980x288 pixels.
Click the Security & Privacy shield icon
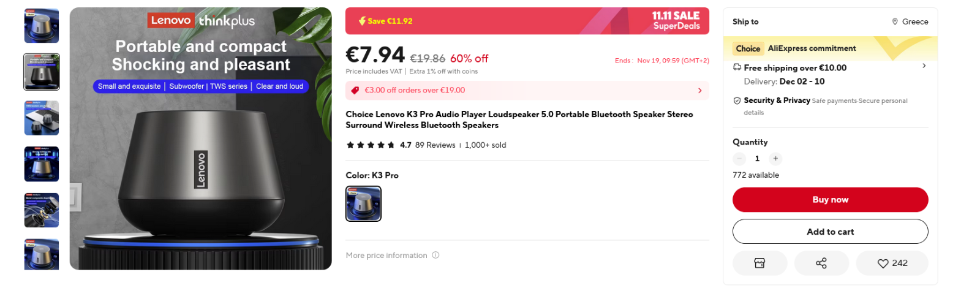tap(737, 100)
